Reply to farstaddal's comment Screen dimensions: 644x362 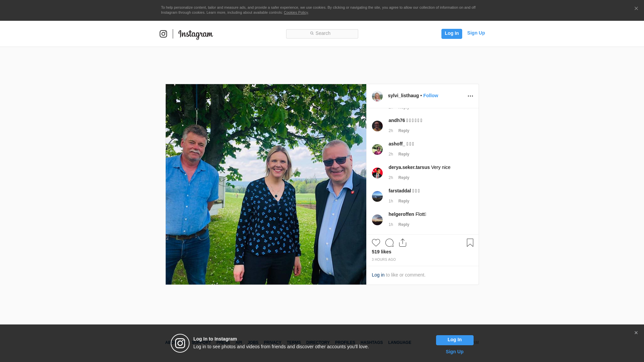point(404,201)
